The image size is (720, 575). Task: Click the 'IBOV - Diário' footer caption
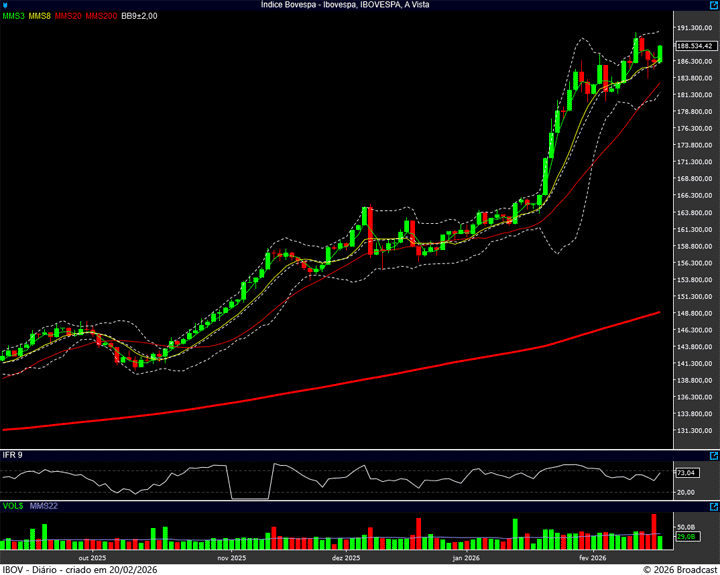point(30,569)
